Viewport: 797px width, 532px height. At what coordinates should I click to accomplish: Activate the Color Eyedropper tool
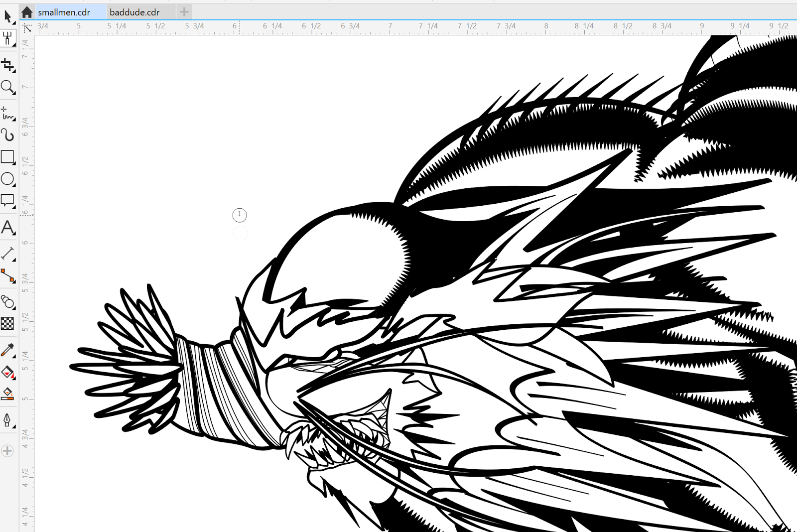point(8,350)
